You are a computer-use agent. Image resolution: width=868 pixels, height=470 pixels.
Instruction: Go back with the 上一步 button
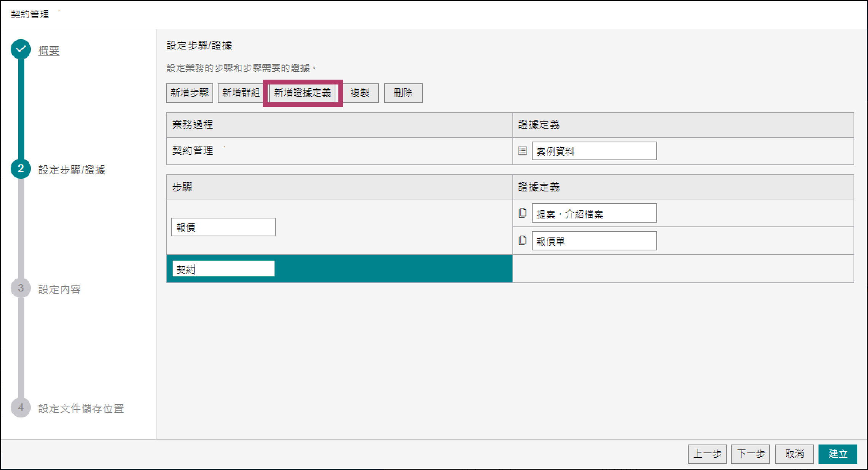point(707,454)
